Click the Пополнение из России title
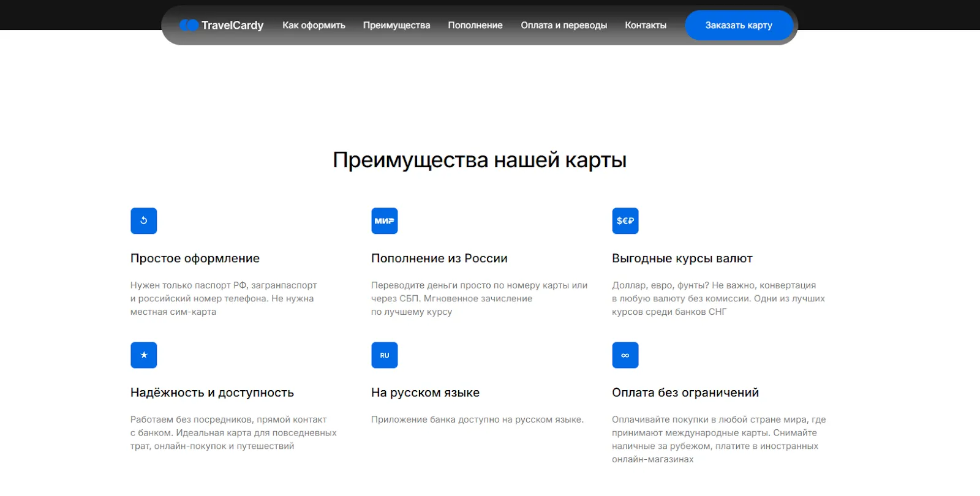This screenshot has height=496, width=980. point(439,258)
